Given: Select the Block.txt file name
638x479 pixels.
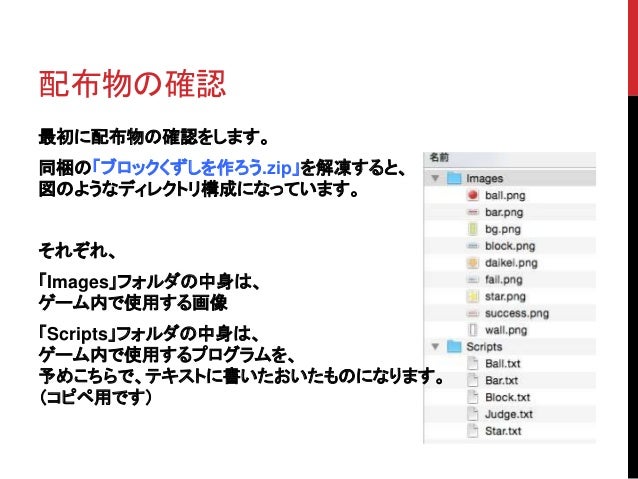Looking at the screenshot, I should (508, 398).
